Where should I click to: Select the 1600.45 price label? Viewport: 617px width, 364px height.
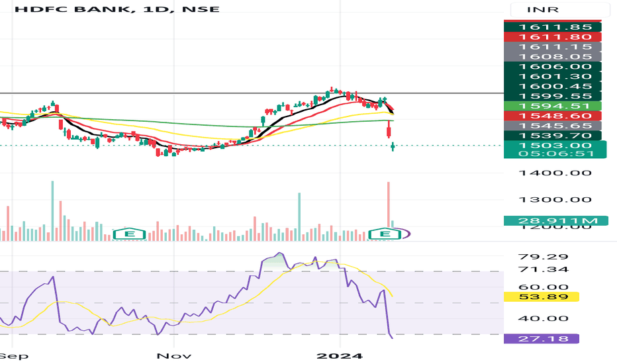[x=553, y=86]
